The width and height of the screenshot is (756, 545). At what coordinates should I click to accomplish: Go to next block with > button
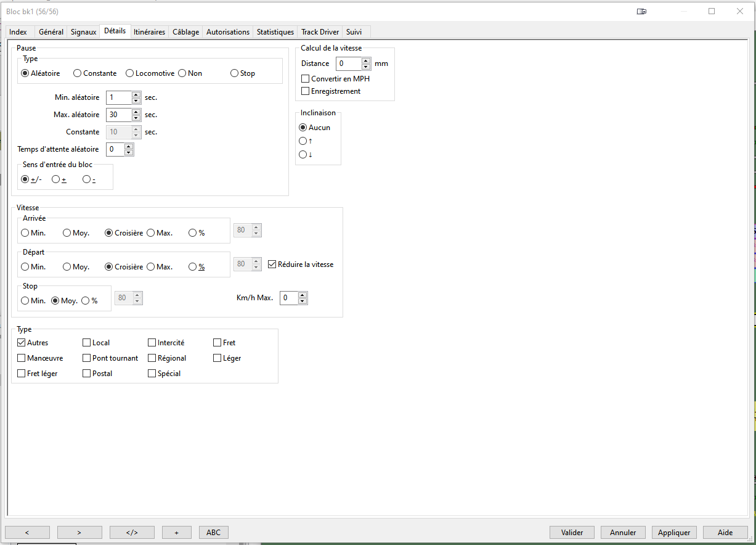click(79, 533)
